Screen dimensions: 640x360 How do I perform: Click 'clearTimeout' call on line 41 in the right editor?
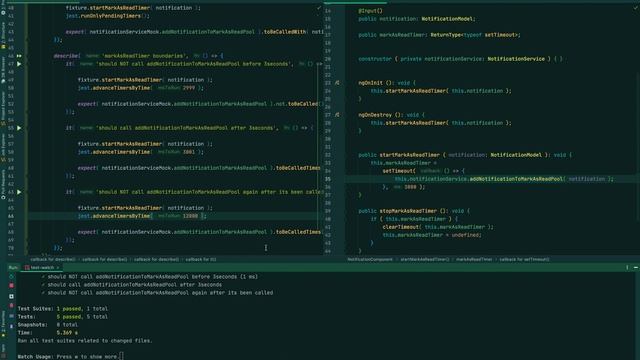(x=401, y=227)
